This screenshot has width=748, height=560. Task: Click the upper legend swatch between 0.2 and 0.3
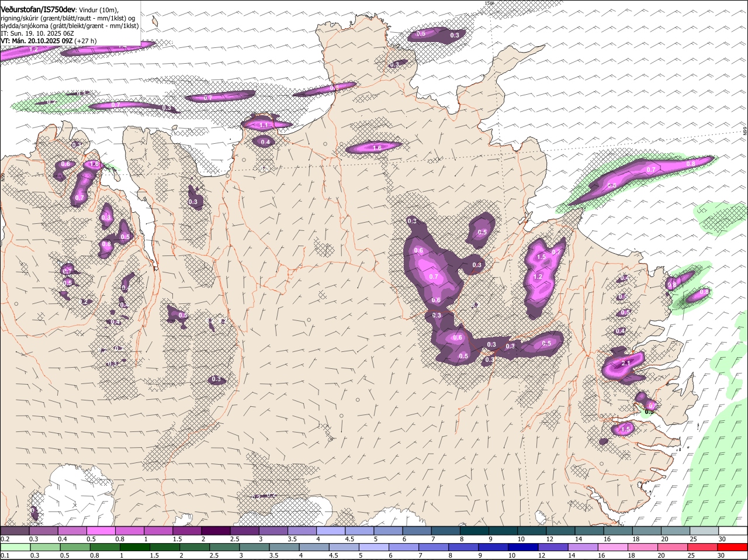15,531
